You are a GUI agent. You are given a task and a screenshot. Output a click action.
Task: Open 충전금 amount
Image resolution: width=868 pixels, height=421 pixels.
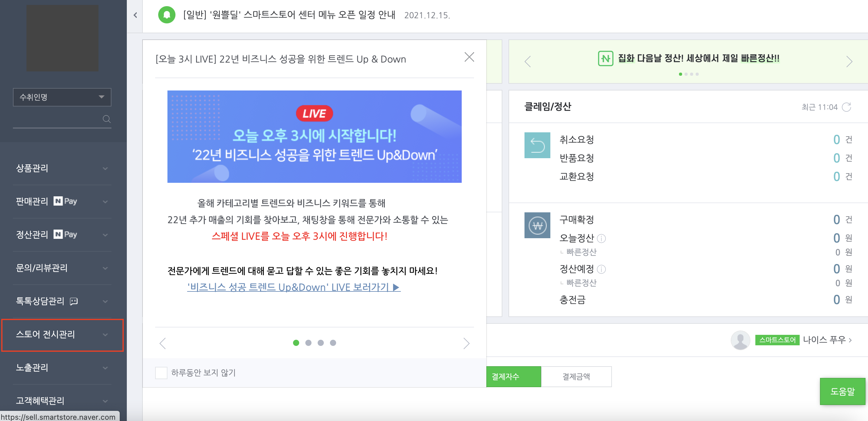(836, 299)
